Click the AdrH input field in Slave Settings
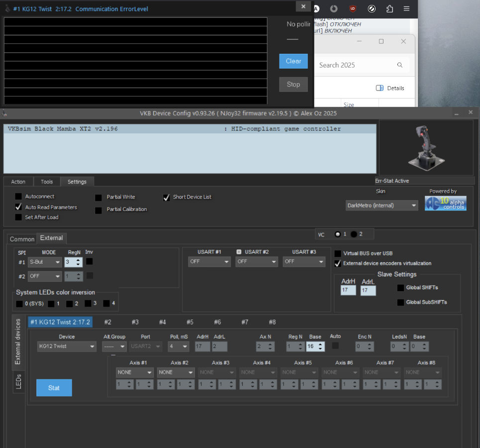The image size is (480, 448). [348, 290]
